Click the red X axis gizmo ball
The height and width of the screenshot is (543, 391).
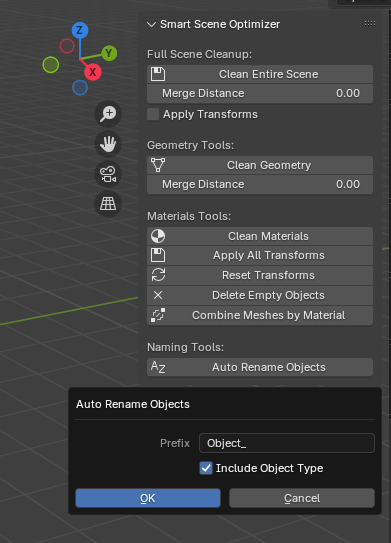pos(92,72)
